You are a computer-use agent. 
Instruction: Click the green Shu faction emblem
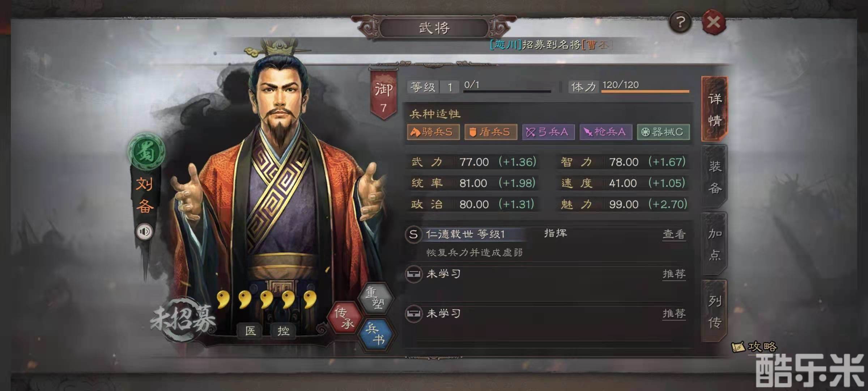[146, 152]
